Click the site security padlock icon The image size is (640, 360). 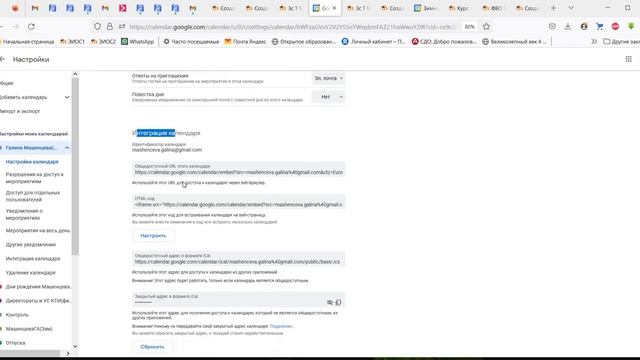[109, 27]
